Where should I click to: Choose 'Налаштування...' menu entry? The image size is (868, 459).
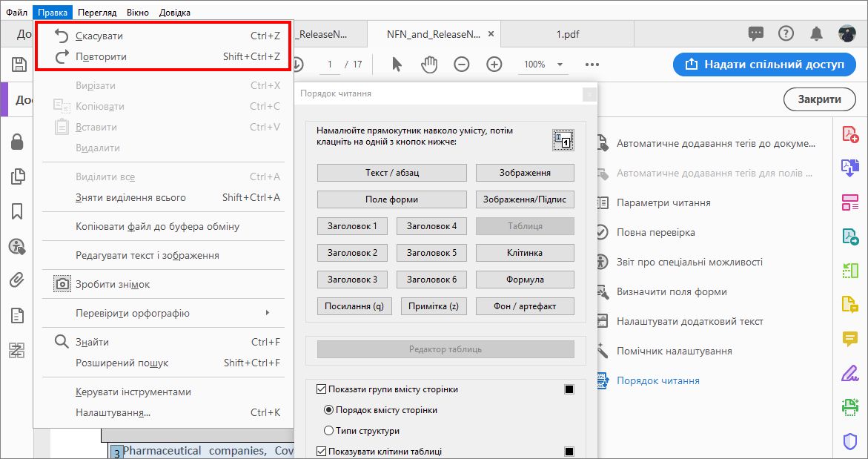[164, 412]
